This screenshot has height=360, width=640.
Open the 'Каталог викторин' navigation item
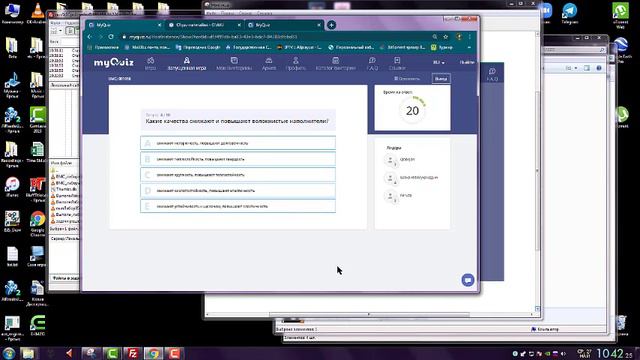pyautogui.click(x=336, y=64)
